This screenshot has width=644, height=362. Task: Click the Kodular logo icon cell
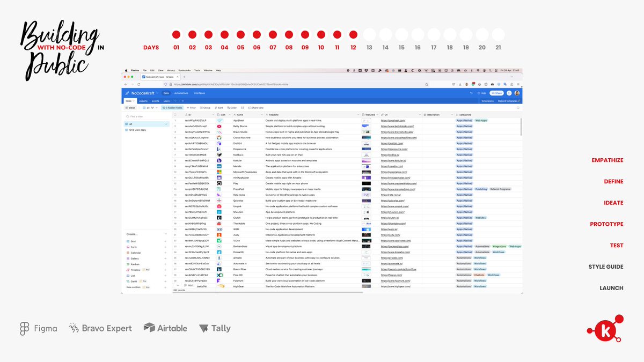[x=219, y=160]
